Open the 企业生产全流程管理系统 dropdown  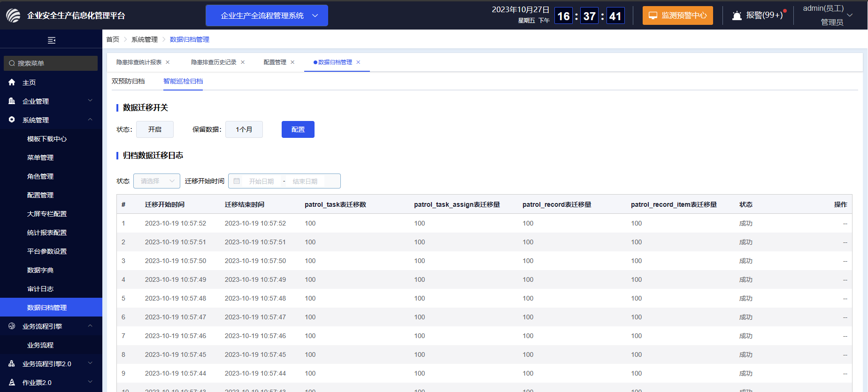click(267, 15)
